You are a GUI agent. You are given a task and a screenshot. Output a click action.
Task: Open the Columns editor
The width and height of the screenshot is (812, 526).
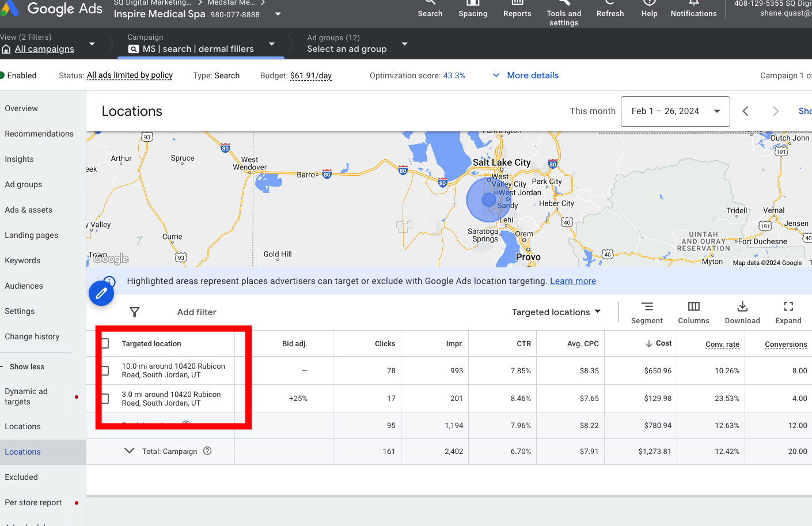694,313
